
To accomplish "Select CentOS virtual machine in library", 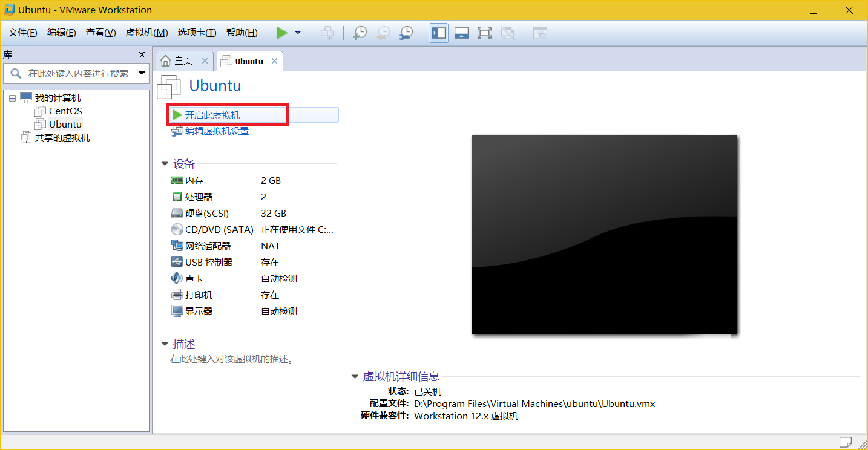I will [x=65, y=111].
